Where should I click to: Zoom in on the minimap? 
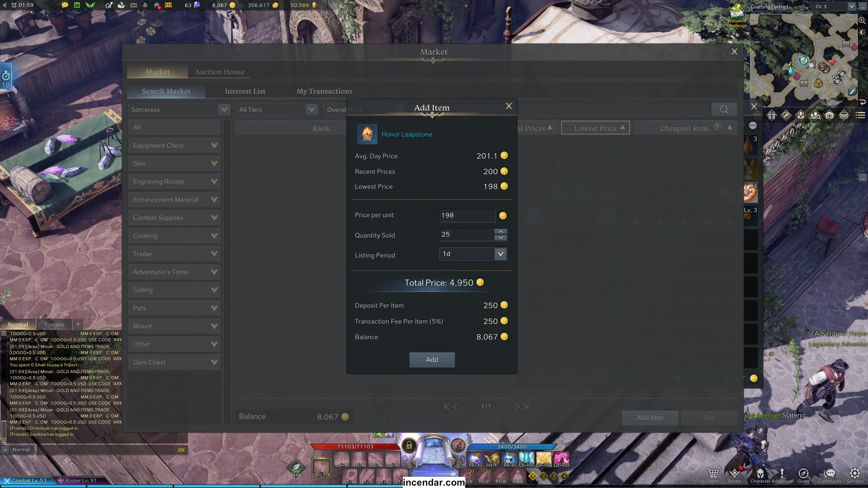coord(862,20)
